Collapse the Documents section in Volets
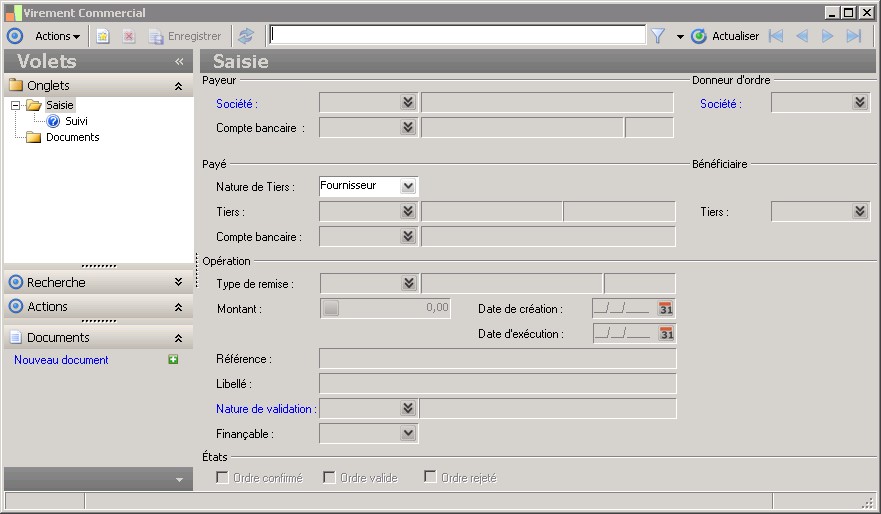Image resolution: width=881 pixels, height=514 pixels. tap(178, 338)
